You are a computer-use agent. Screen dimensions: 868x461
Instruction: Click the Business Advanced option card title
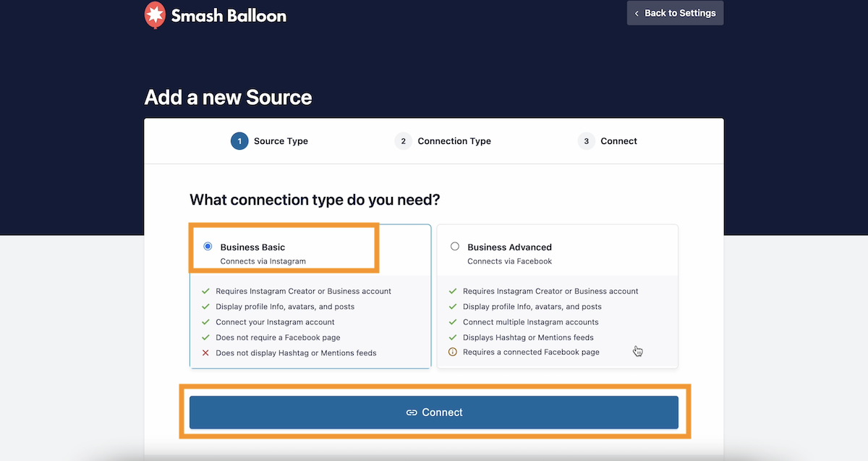point(509,247)
